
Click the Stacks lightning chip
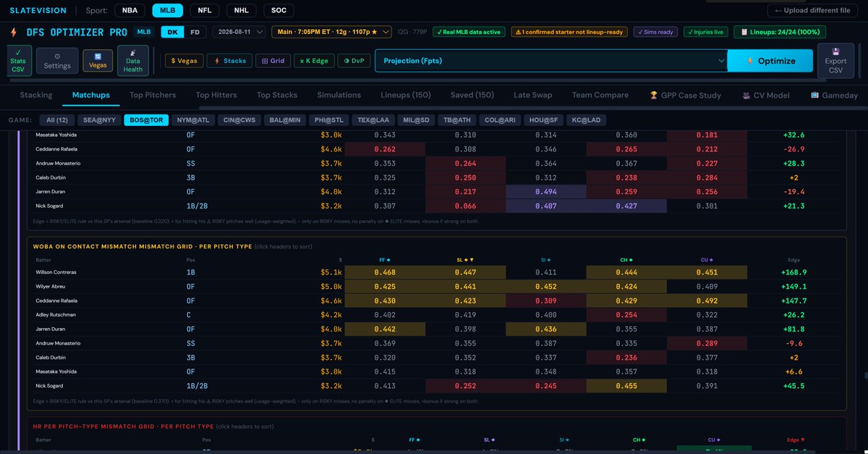tap(230, 61)
